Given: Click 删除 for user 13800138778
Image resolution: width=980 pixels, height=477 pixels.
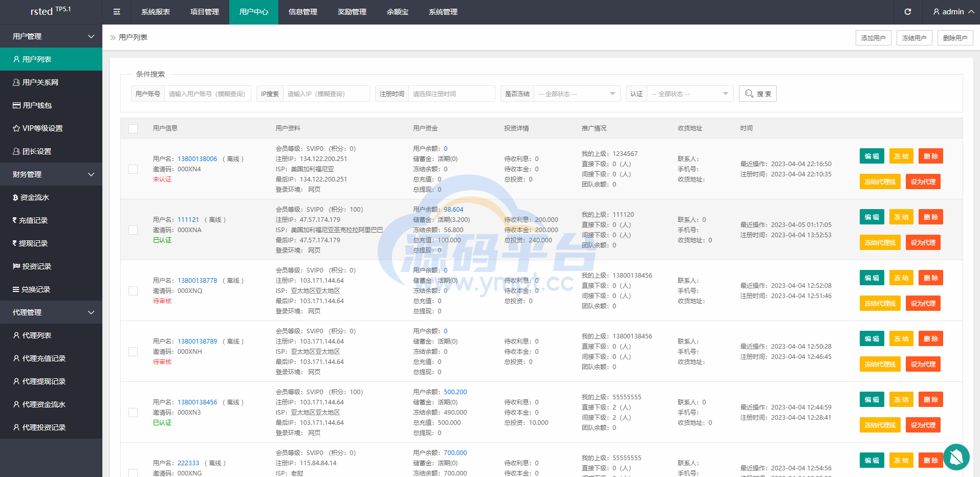Looking at the screenshot, I should click(931, 278).
